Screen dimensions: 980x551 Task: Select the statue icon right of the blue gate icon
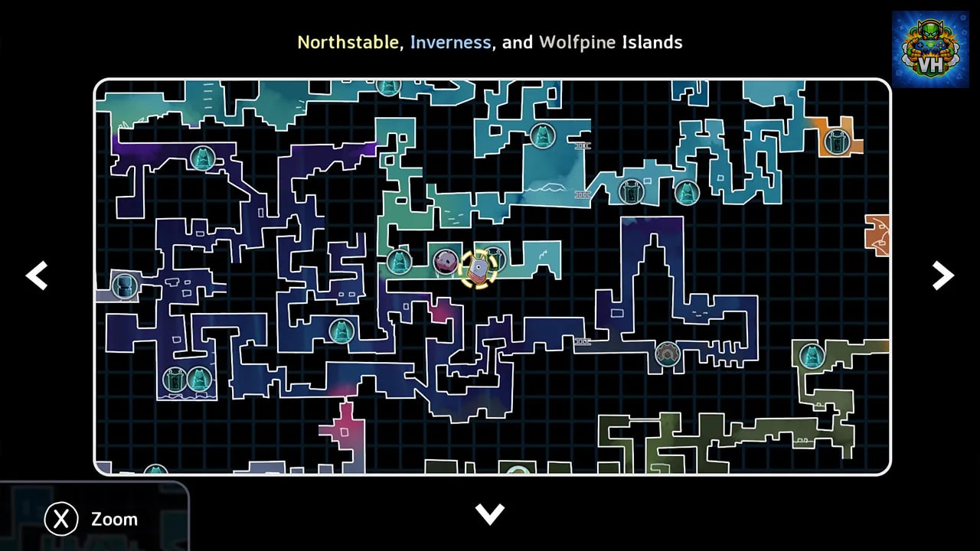pyautogui.click(x=687, y=192)
